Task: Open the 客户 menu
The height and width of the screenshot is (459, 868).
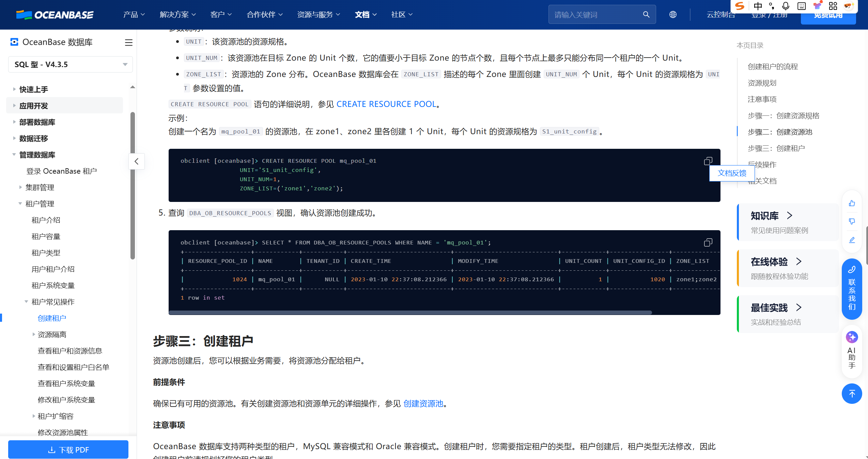Action: tap(221, 15)
